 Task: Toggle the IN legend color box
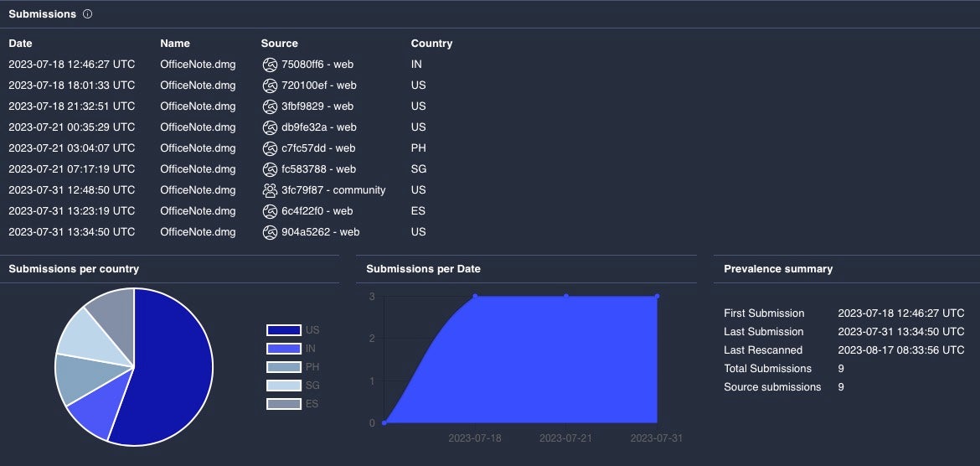[x=283, y=349]
